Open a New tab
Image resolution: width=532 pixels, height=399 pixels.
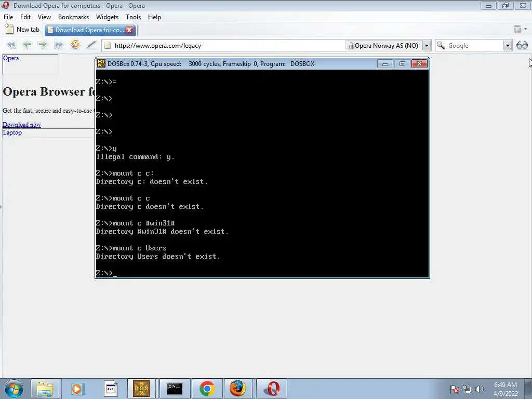click(x=23, y=30)
